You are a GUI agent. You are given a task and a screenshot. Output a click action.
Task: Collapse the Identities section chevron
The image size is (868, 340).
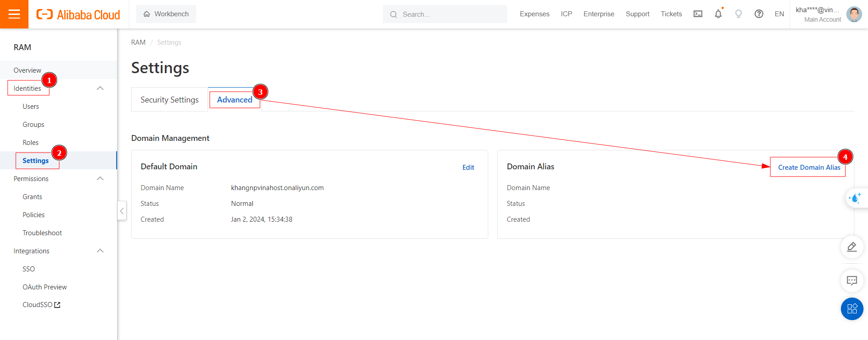tap(100, 88)
